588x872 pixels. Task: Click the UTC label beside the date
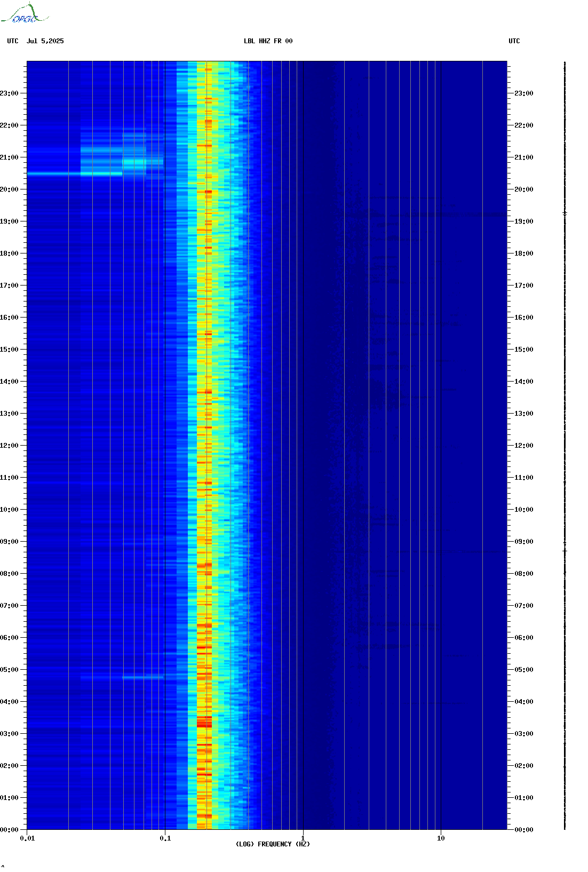(x=13, y=41)
